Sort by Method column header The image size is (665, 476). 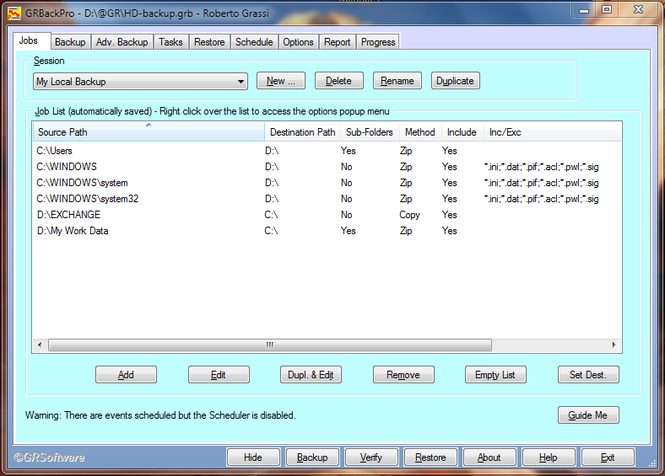pos(420,132)
